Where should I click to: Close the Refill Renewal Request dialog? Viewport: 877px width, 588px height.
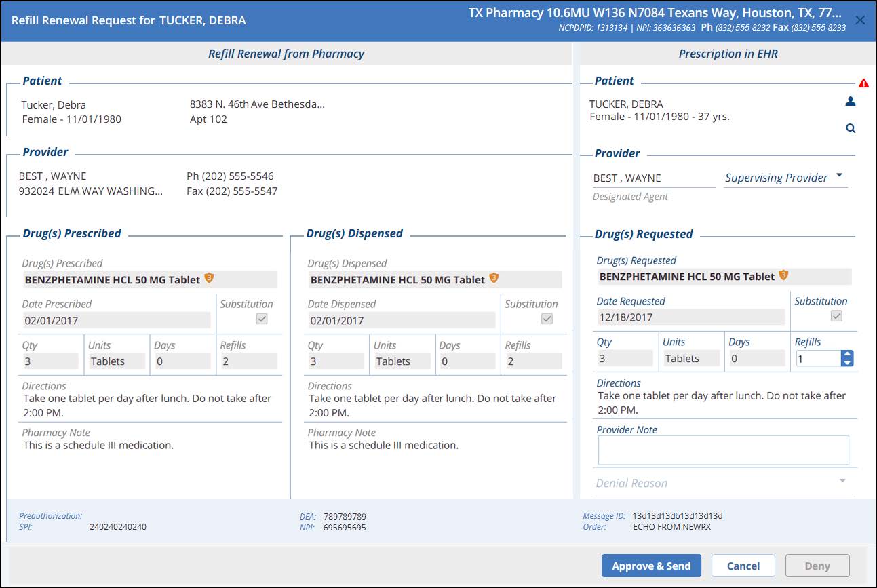pyautogui.click(x=860, y=20)
